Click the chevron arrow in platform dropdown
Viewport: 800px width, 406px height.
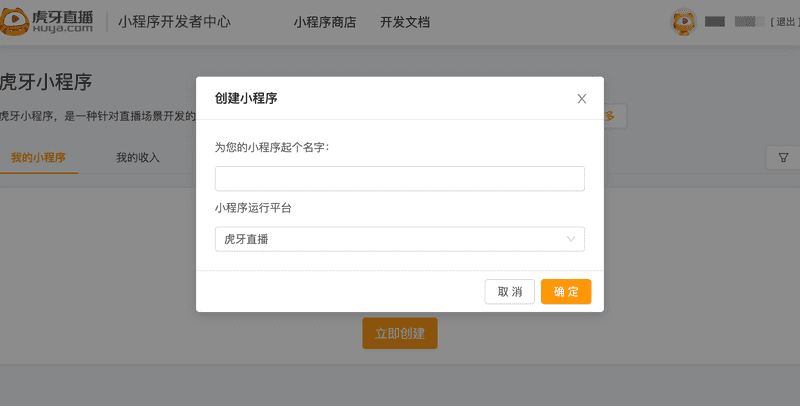[571, 239]
